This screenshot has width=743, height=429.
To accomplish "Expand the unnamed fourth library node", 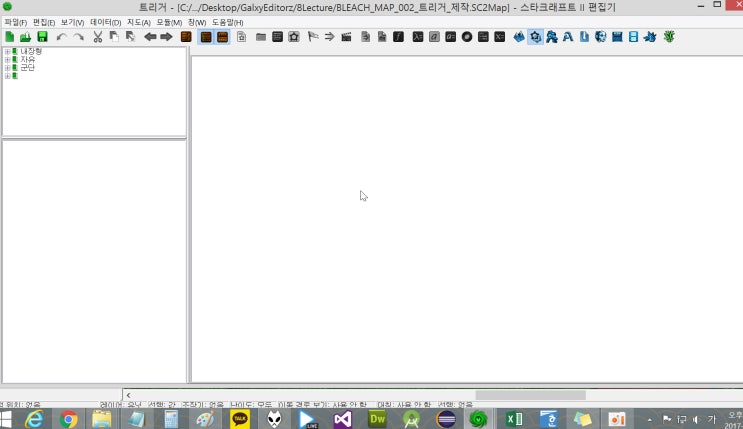I will coord(7,75).
